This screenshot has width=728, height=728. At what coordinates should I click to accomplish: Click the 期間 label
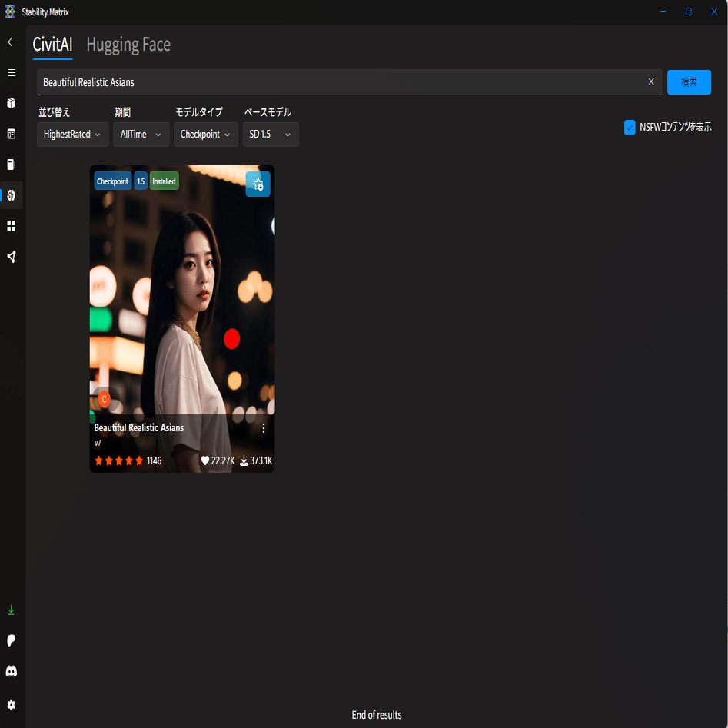(x=122, y=112)
